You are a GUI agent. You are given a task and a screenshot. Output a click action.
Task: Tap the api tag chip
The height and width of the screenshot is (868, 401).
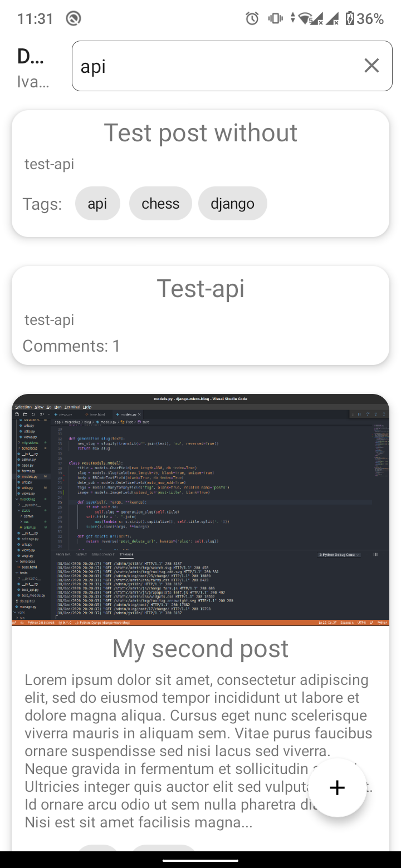[97, 203]
